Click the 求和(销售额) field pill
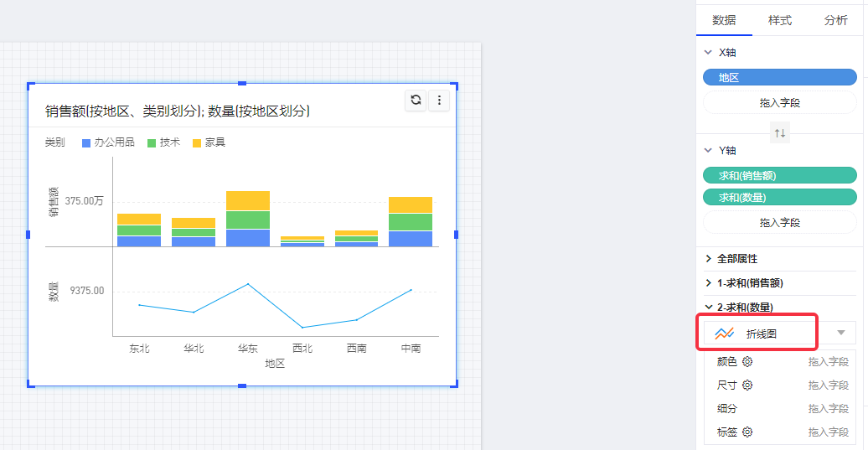The image size is (868, 450). pyautogui.click(x=779, y=176)
